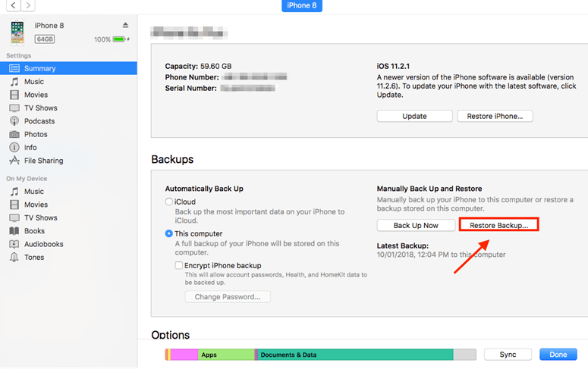Click the 64GB capacity badge

45,39
